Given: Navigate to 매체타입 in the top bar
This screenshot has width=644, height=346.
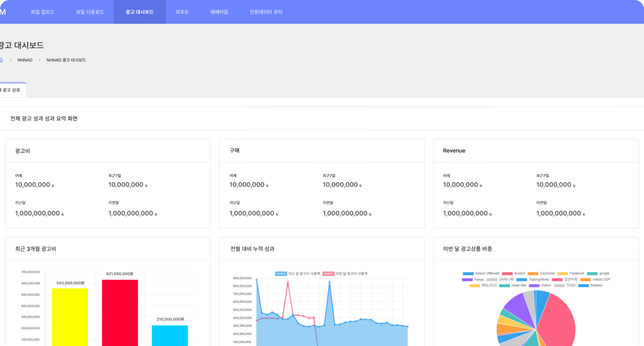Looking at the screenshot, I should click(x=219, y=12).
